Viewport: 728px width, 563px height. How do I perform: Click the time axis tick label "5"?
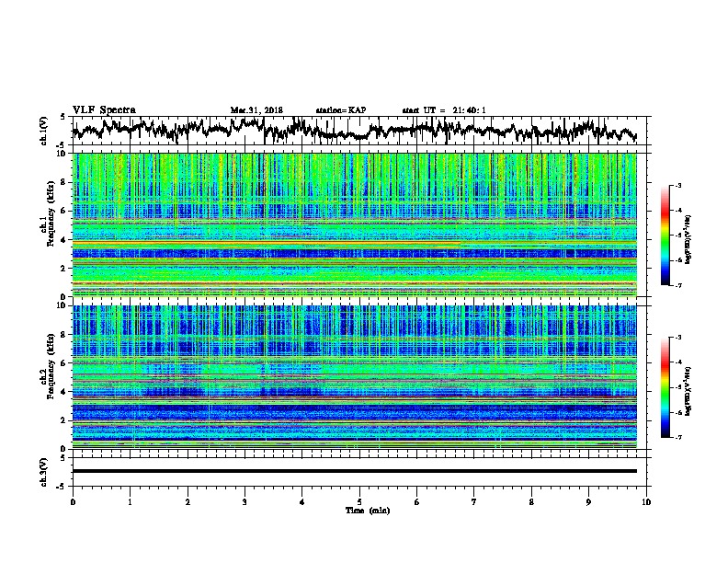point(359,502)
